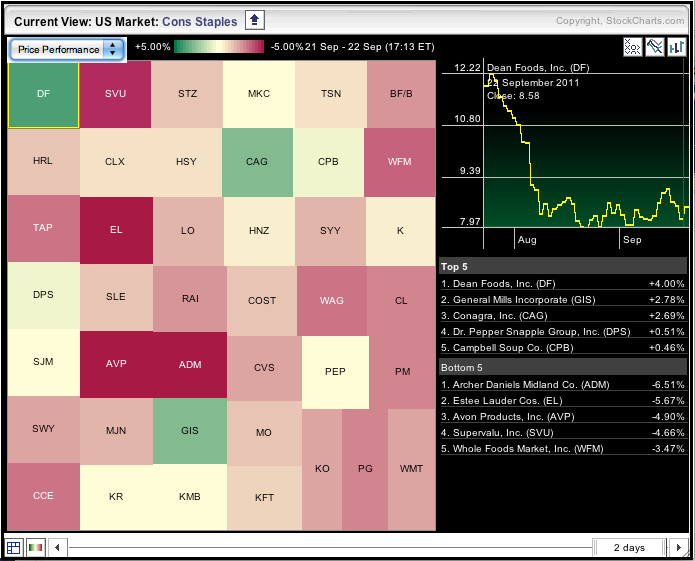Select the SVU tile

tap(115, 94)
